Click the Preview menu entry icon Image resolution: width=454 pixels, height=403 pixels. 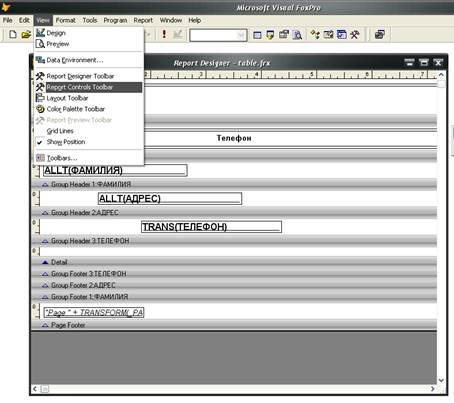click(x=40, y=44)
